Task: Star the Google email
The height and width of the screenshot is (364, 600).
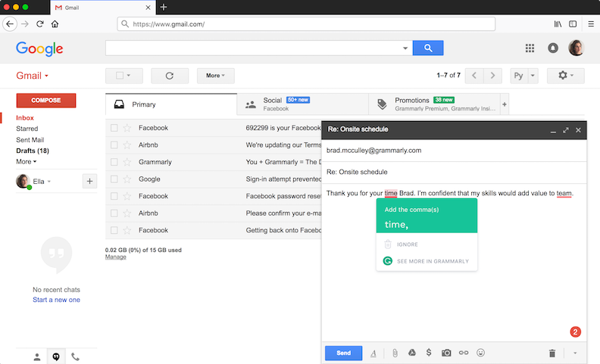Action: tap(127, 179)
